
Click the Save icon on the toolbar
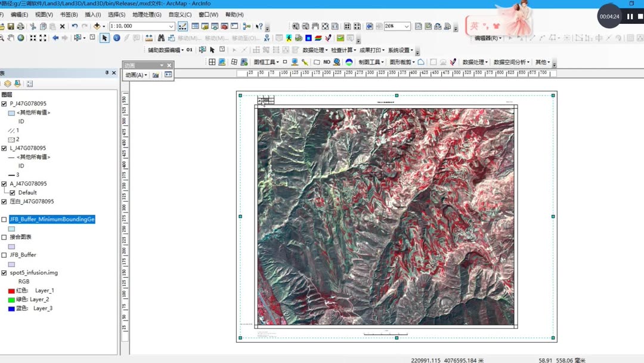point(11,26)
